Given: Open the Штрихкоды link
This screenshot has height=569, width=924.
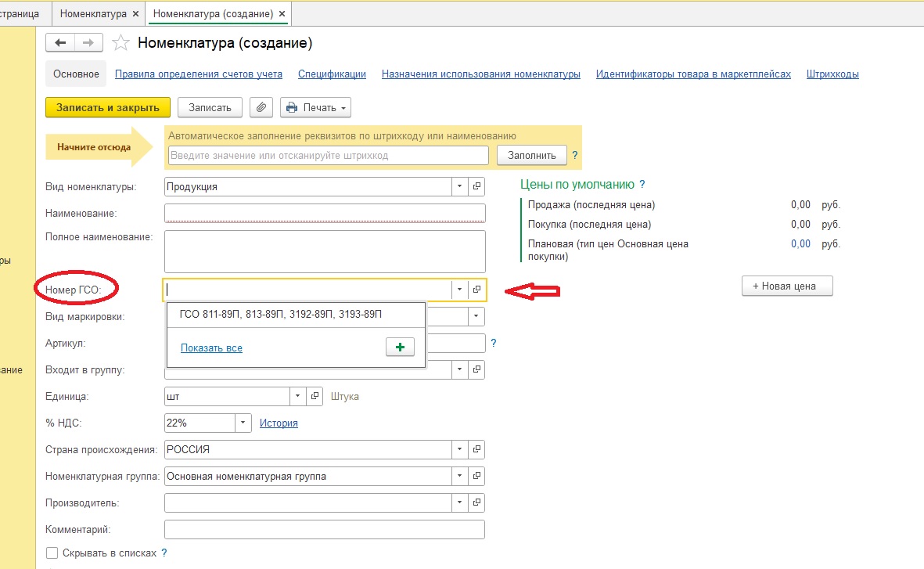Looking at the screenshot, I should coord(832,74).
